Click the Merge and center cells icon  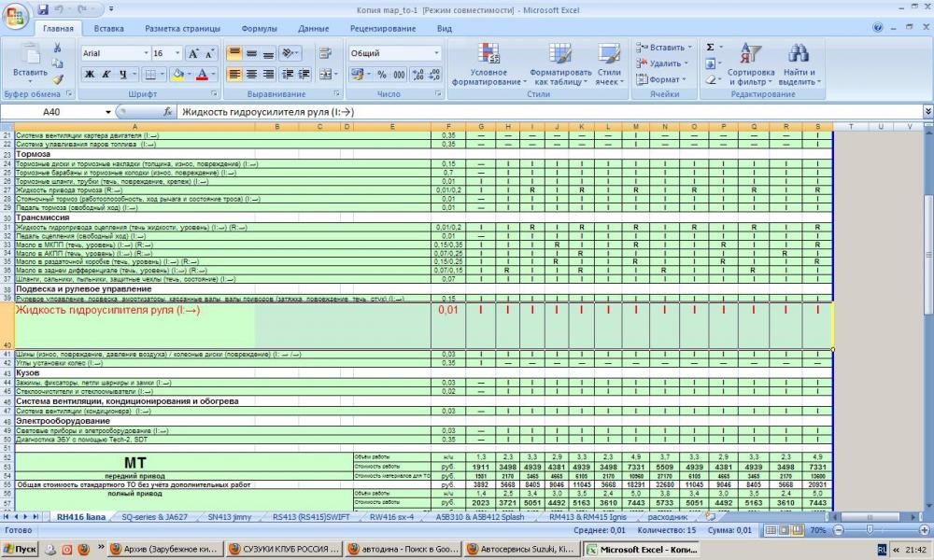point(325,75)
